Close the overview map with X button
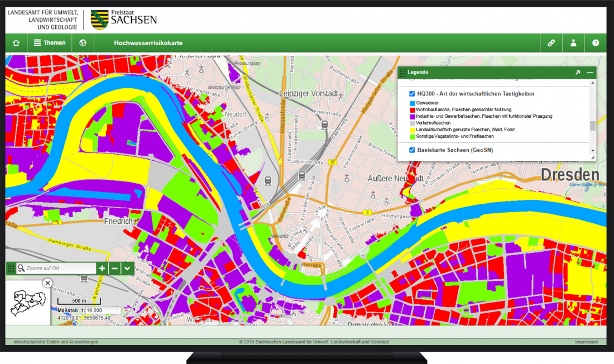Viewport: 614px width, 364px height. (47, 283)
